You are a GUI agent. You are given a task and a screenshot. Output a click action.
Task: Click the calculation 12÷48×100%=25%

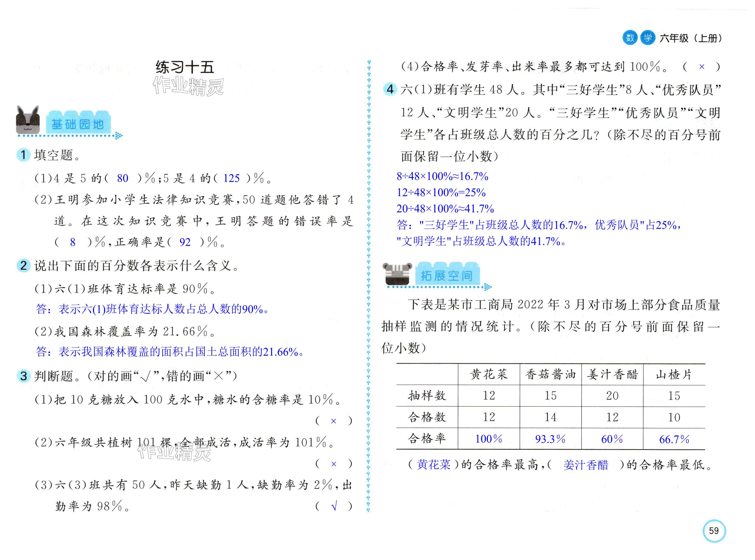tap(441, 192)
